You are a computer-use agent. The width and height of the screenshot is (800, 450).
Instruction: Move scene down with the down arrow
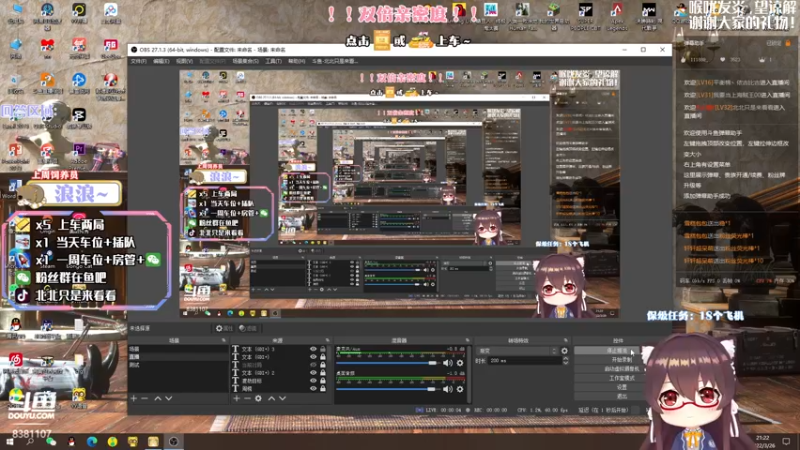pos(168,398)
